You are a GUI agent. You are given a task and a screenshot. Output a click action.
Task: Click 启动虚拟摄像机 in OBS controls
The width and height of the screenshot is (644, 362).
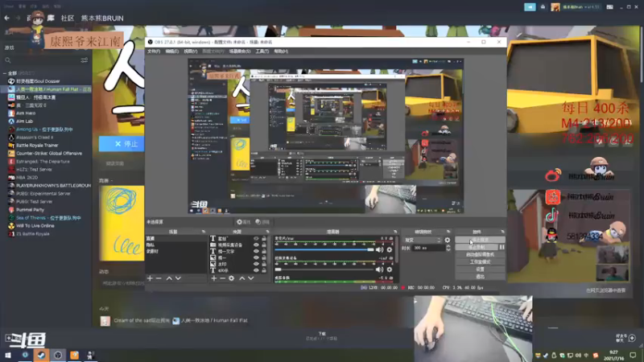pyautogui.click(x=480, y=254)
